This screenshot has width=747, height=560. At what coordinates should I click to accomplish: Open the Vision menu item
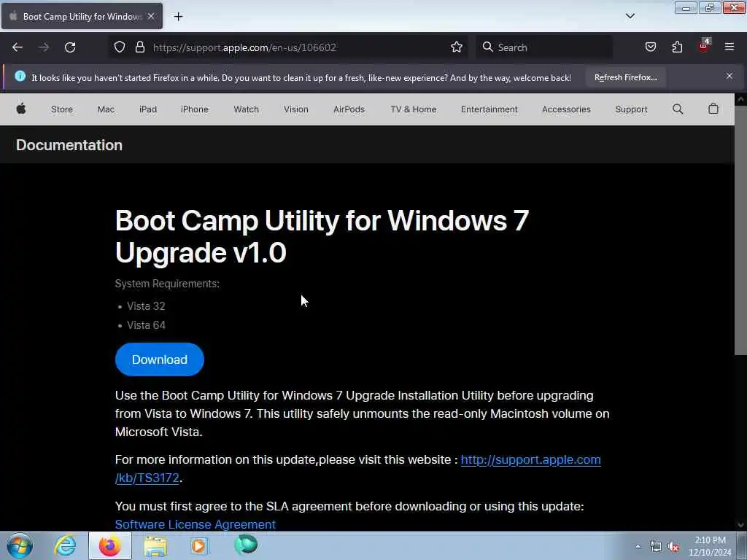296,109
